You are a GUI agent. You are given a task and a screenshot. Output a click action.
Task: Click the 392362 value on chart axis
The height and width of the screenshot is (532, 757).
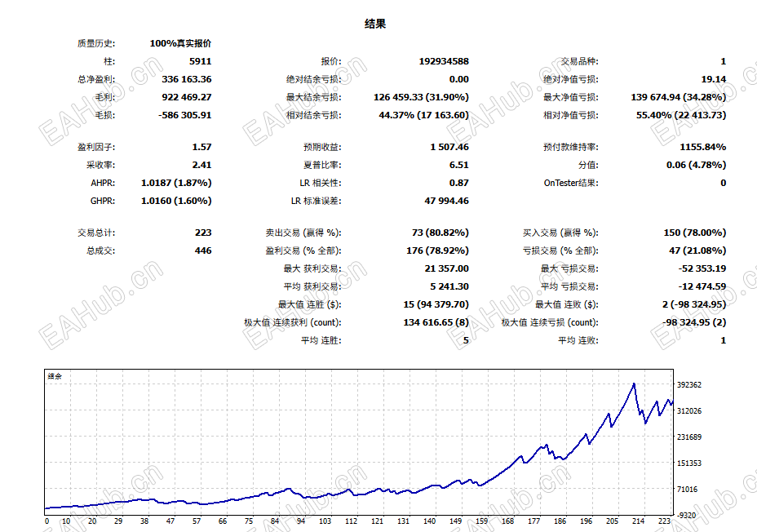[x=689, y=385]
